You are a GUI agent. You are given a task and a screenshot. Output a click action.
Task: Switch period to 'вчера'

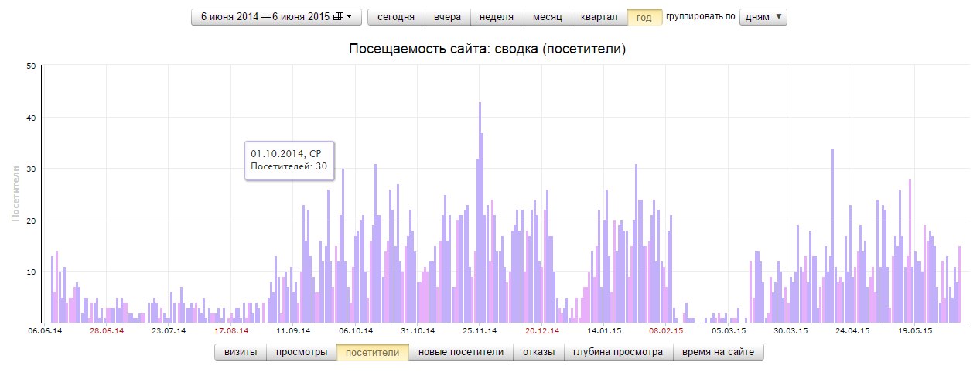click(447, 17)
